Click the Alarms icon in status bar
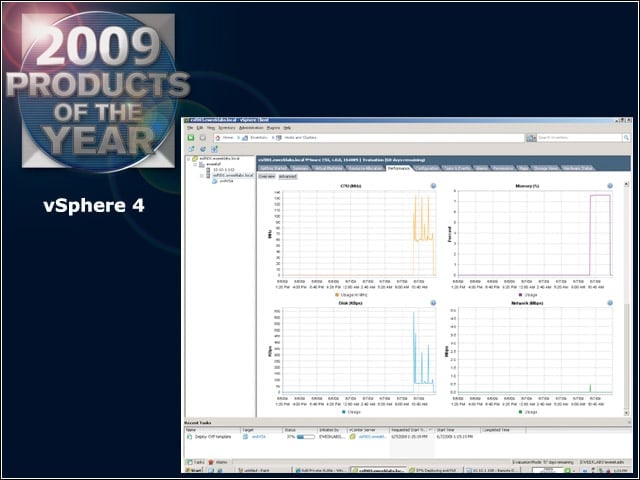The height and width of the screenshot is (480, 640). 211,462
